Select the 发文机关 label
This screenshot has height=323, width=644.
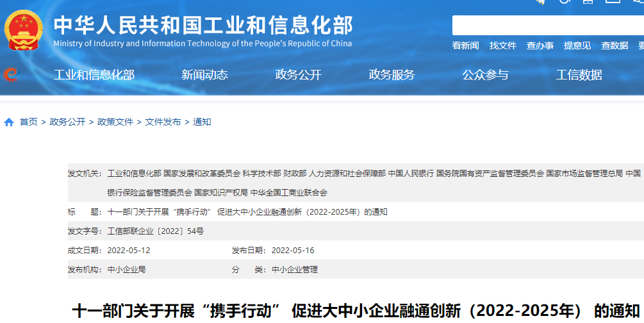tap(85, 174)
